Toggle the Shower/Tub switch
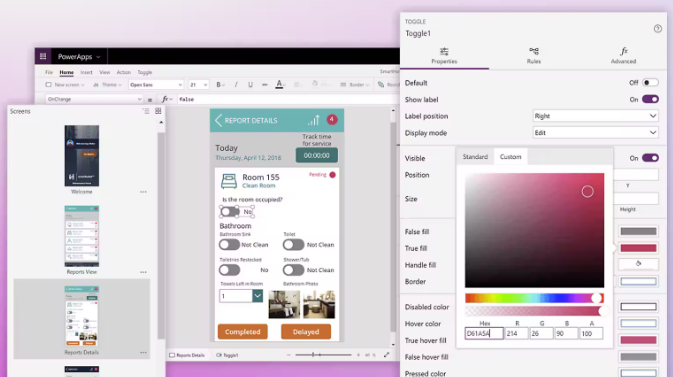Viewport: 673px width, 377px height. point(294,270)
